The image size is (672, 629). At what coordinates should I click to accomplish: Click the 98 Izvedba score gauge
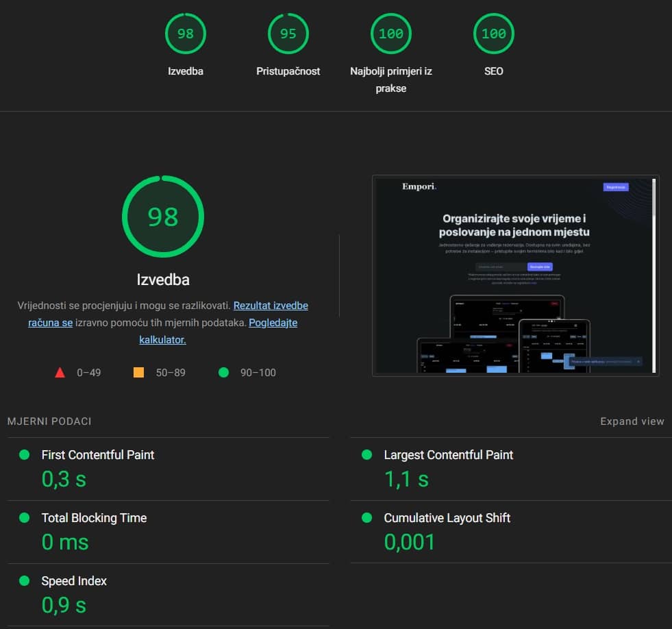pyautogui.click(x=185, y=33)
